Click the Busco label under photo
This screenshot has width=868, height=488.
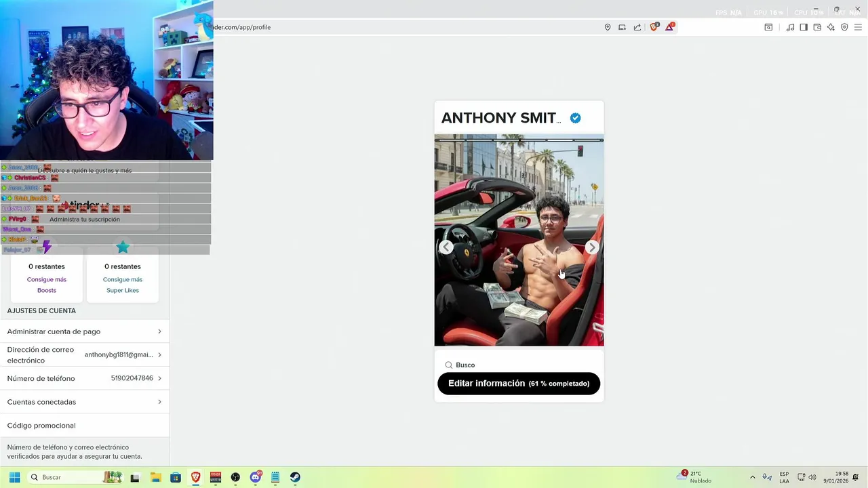(x=465, y=365)
